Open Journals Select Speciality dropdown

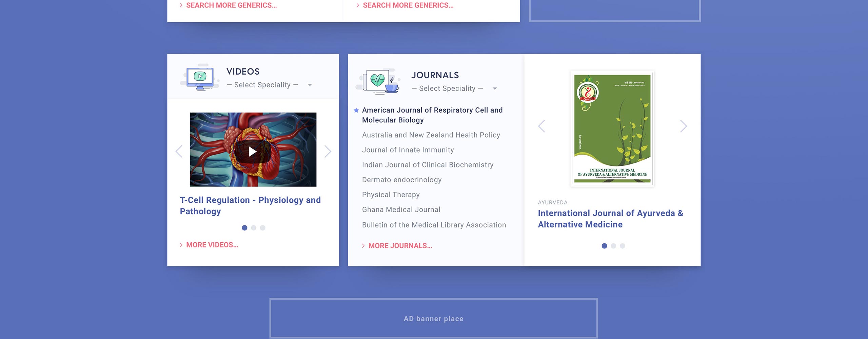click(454, 88)
